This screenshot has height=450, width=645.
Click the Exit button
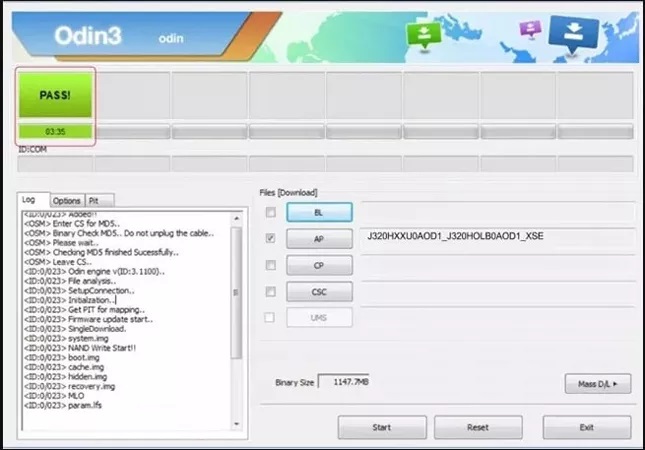click(x=586, y=427)
